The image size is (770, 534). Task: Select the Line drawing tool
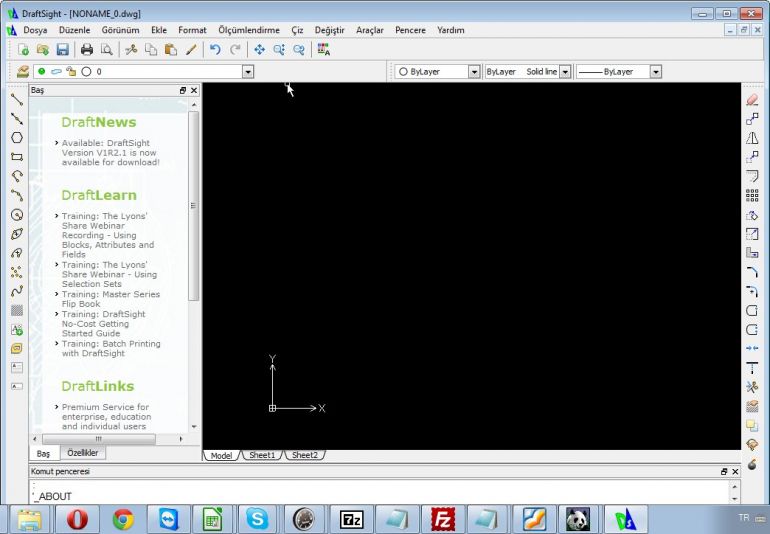[17, 99]
